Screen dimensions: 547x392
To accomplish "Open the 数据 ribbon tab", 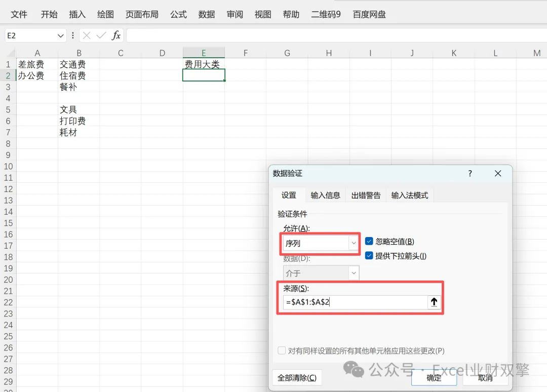I will pos(207,14).
